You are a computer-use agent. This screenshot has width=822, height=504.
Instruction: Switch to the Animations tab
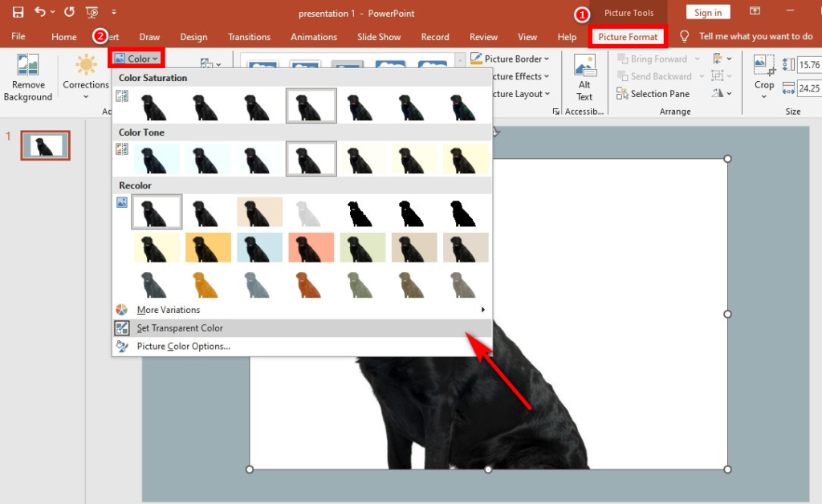313,36
